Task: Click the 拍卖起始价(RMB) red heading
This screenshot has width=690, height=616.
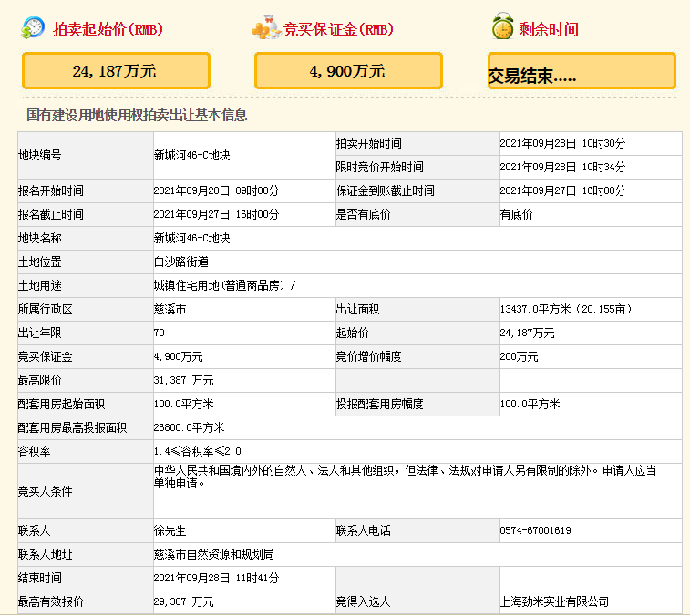Action: (108, 29)
